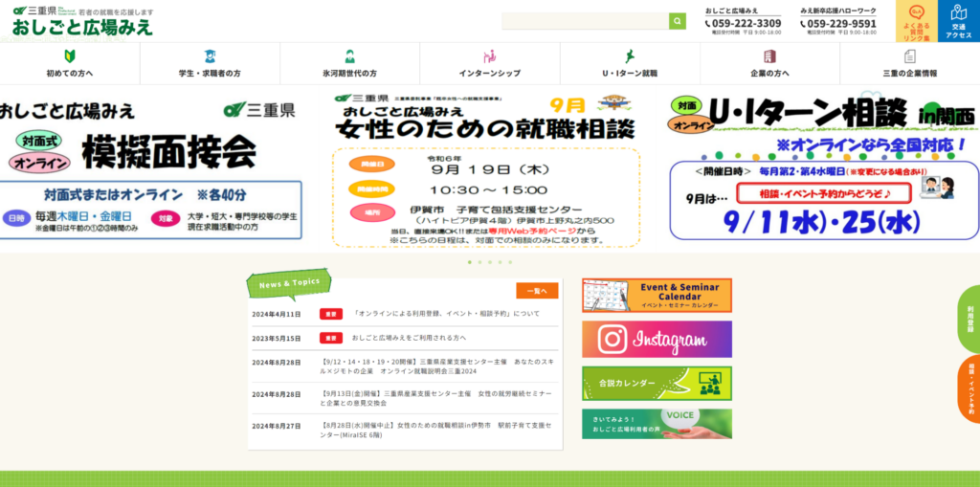The image size is (980, 487).
Task: Click the beginner leaf icon above 初めての方へ
Action: [70, 56]
